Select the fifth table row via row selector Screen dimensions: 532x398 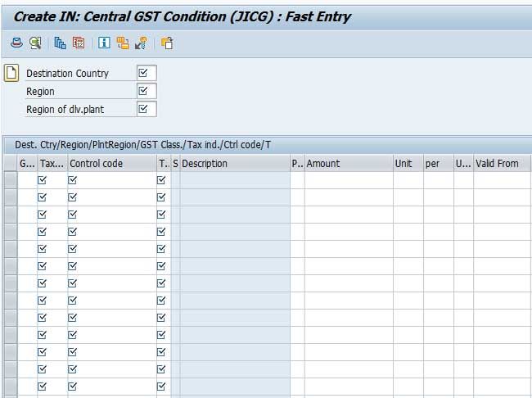(x=11, y=249)
